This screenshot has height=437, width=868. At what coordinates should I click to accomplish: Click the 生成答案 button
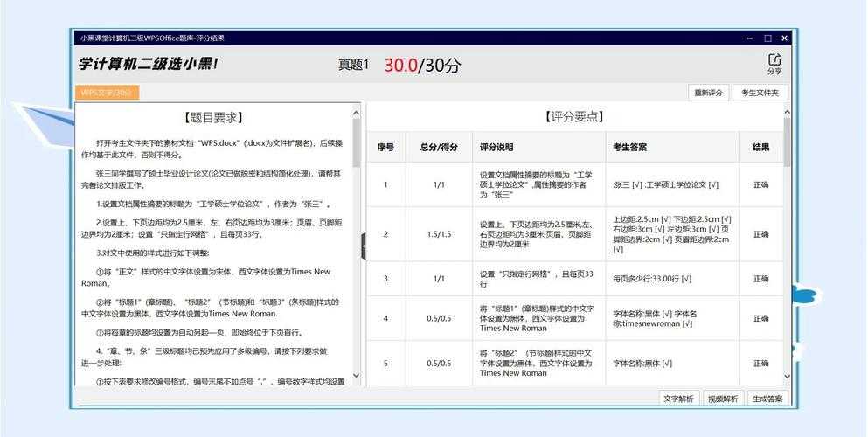(767, 399)
